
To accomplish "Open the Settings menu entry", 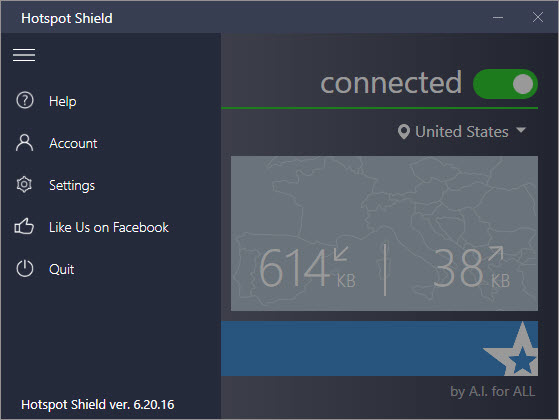I will coord(72,185).
